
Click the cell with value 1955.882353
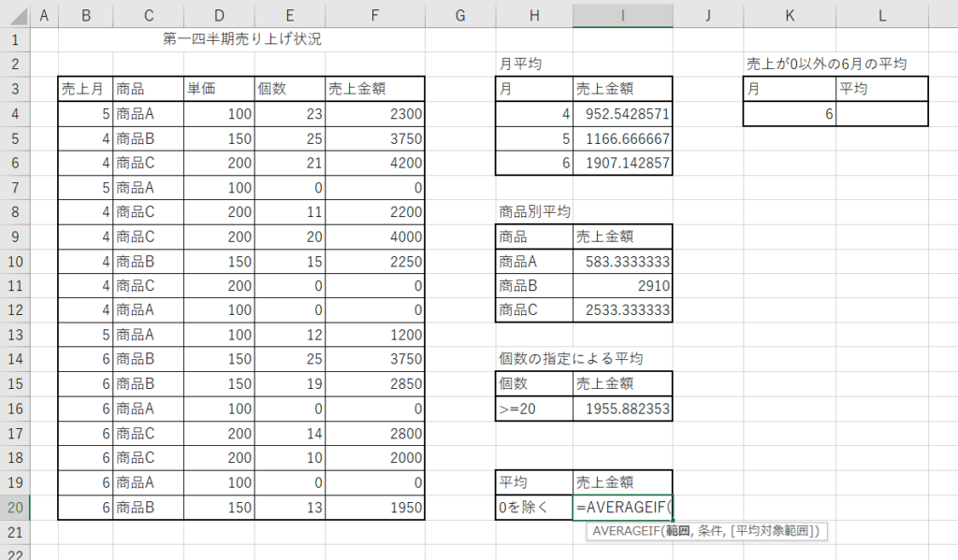(622, 409)
